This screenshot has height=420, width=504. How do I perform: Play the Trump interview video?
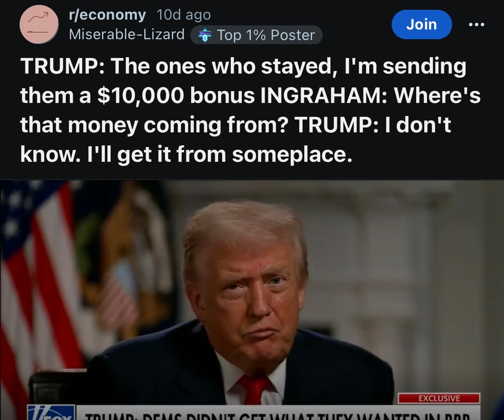[x=252, y=300]
